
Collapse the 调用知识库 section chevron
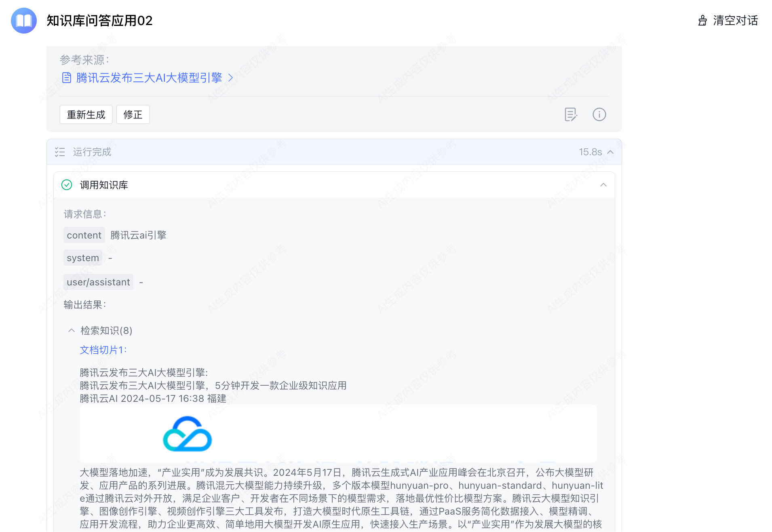click(603, 185)
